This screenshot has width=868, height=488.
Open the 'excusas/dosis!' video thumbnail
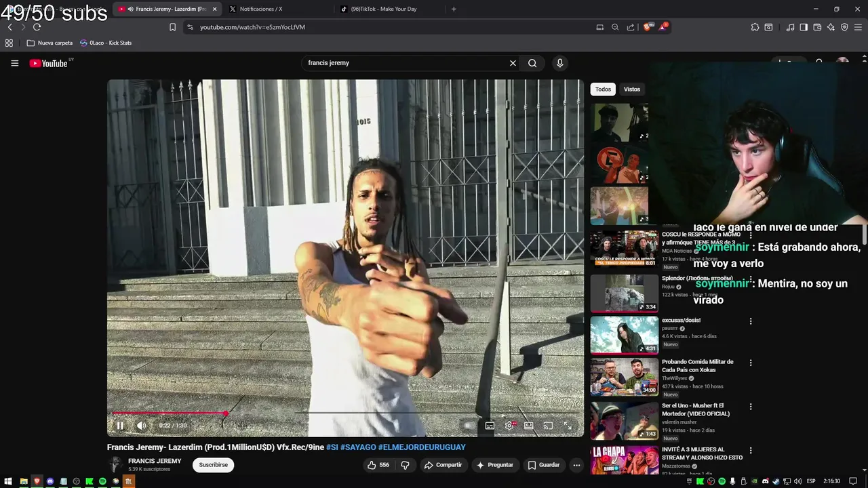click(x=624, y=335)
